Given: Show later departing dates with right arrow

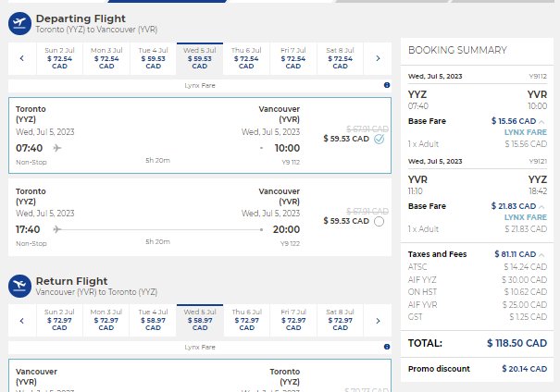Looking at the screenshot, I should (x=378, y=58).
